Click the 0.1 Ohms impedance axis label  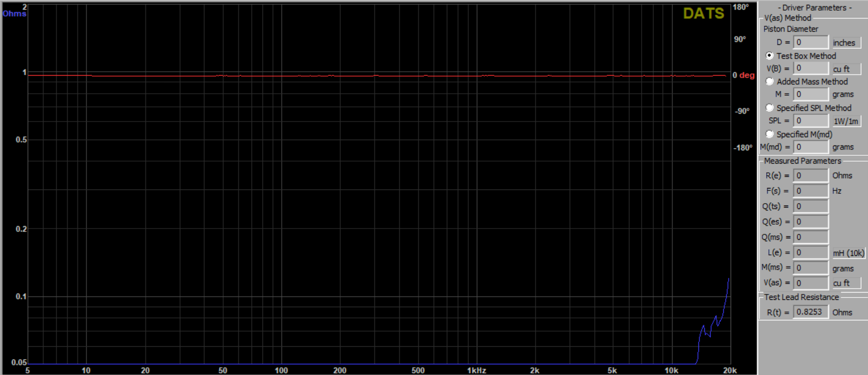click(21, 296)
